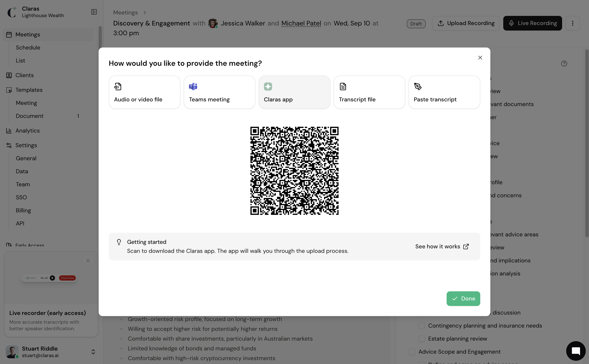The image size is (589, 364).
Task: Click the lightbulb Getting started icon
Action: [x=119, y=242]
